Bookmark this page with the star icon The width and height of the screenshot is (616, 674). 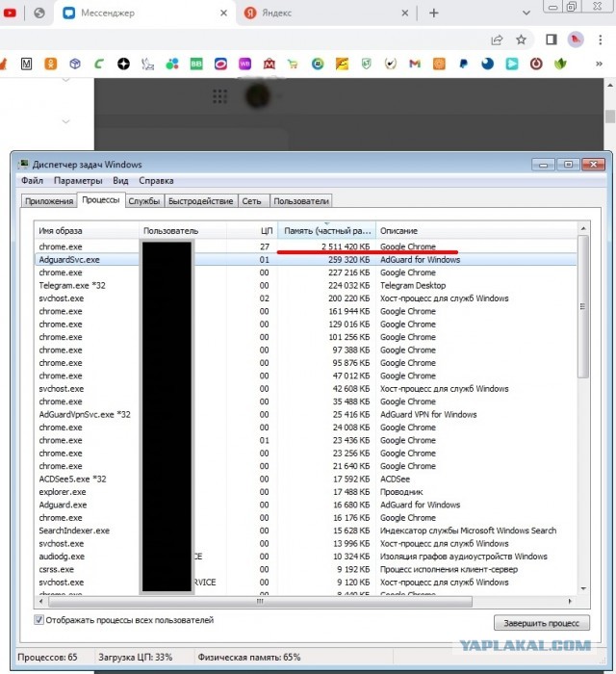(x=521, y=40)
